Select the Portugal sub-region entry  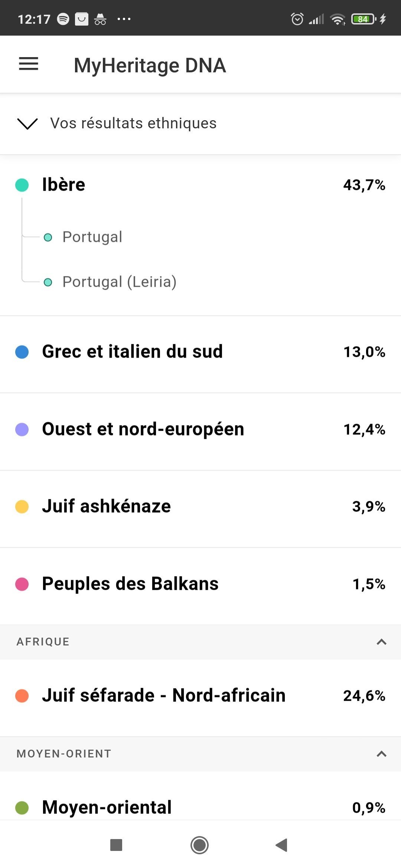point(92,237)
